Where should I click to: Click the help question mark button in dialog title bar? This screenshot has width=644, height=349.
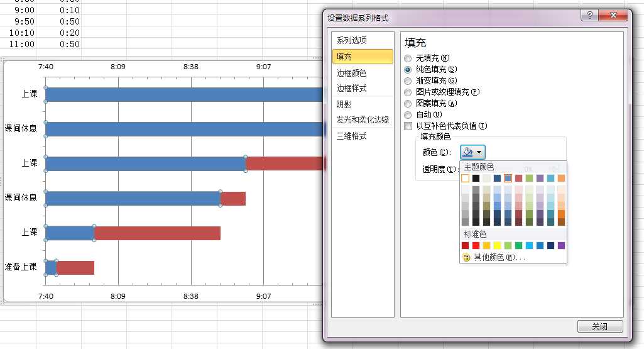[x=590, y=16]
